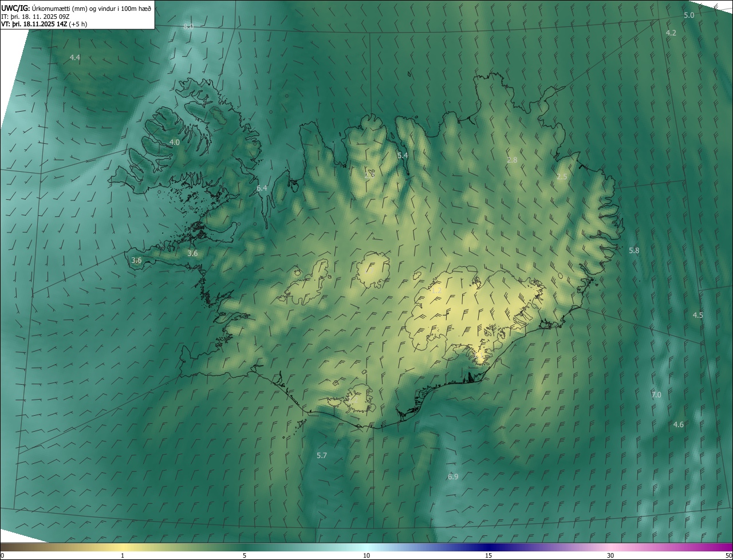733x560 pixels.
Task: Click the 2.5 value label on the map
Action: point(562,177)
